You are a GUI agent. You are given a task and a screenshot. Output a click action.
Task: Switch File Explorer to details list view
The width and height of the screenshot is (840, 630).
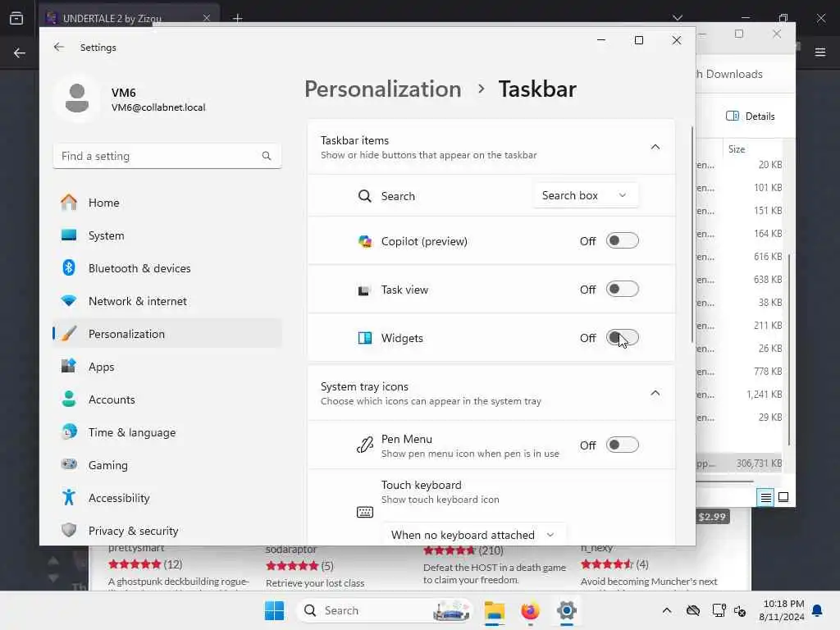766,498
